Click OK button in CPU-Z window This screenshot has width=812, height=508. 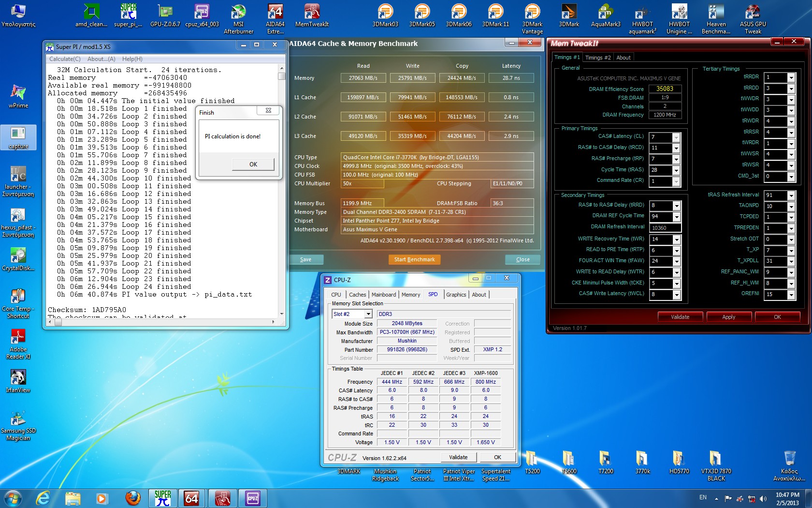pyautogui.click(x=497, y=457)
